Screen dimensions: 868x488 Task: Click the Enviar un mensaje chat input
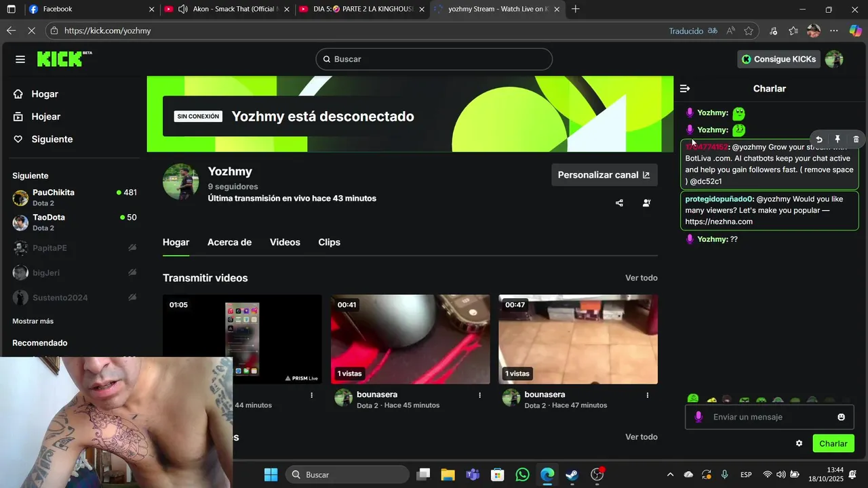[770, 417]
